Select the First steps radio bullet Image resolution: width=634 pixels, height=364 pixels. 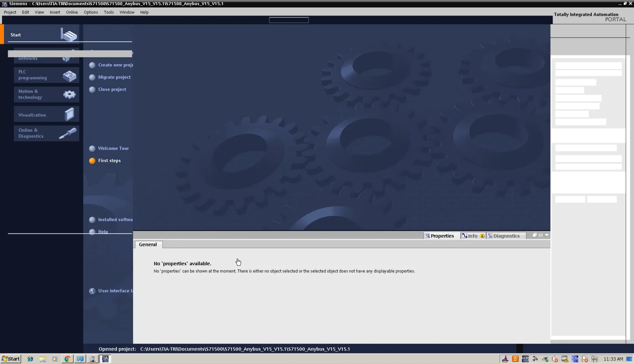point(92,161)
